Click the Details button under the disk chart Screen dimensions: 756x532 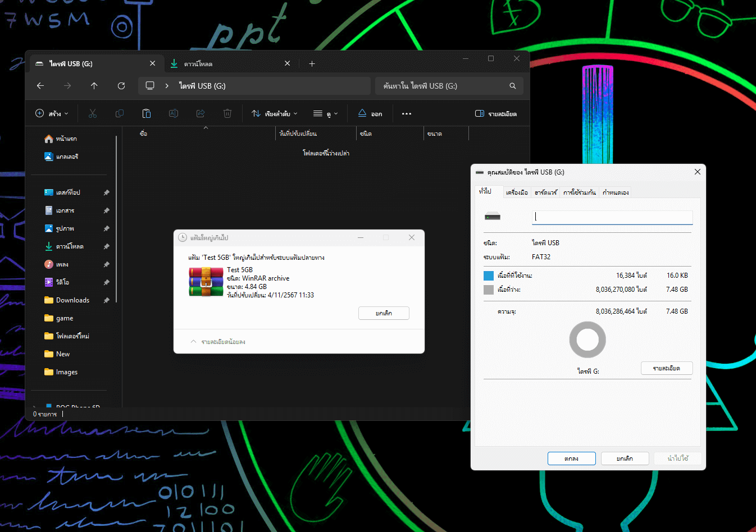tap(667, 368)
